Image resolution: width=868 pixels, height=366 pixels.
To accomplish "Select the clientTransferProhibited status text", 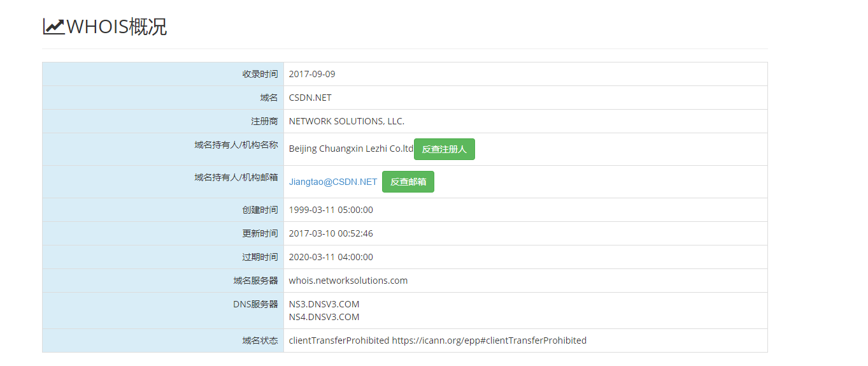I will point(438,340).
